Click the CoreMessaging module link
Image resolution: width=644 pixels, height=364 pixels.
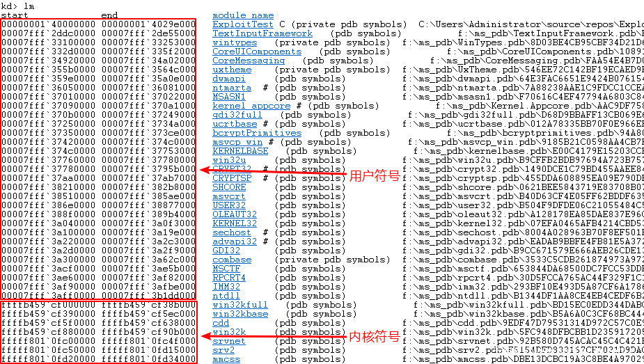[249, 61]
